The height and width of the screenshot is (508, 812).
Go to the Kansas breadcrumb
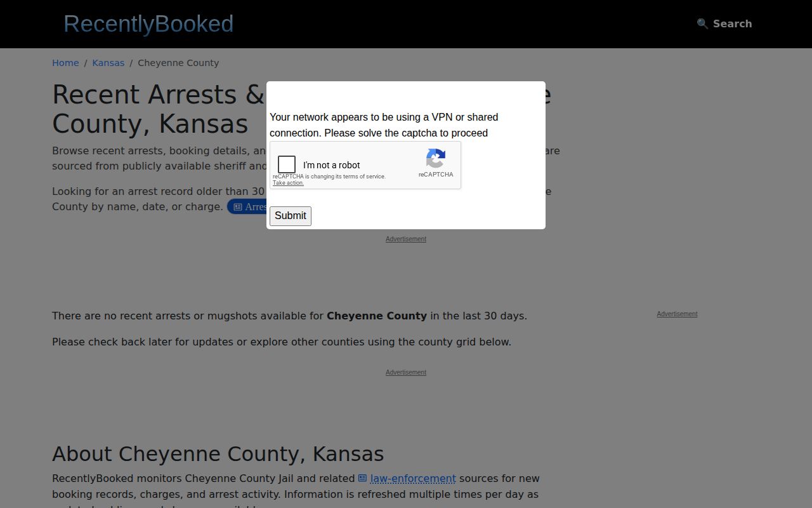[x=108, y=63]
